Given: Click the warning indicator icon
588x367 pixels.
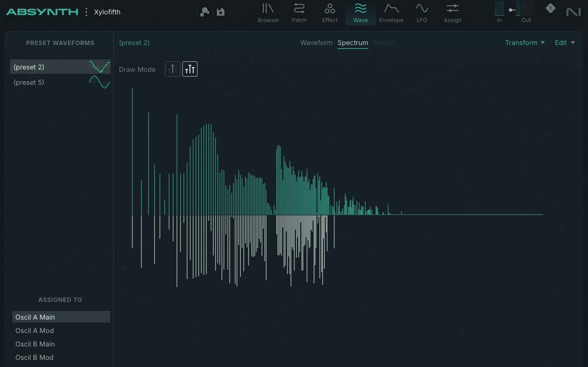Looking at the screenshot, I should coord(550,8).
